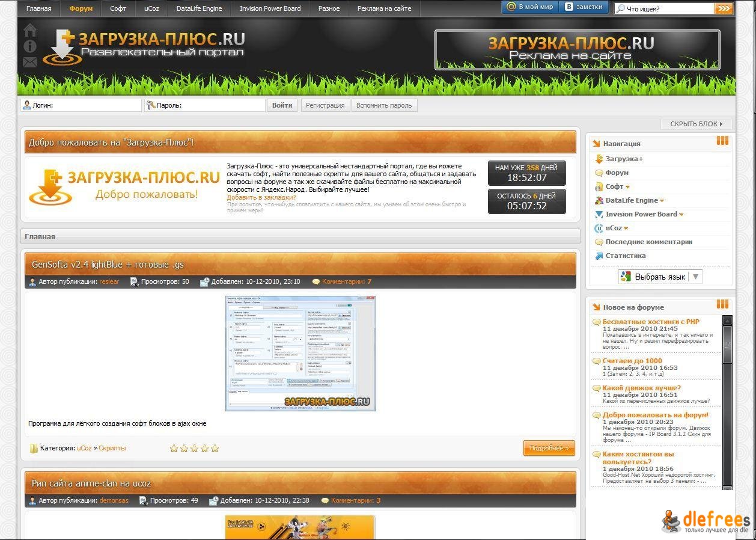Expand the uCoz sidebar submenu
The width and height of the screenshot is (756, 540).
pos(626,229)
